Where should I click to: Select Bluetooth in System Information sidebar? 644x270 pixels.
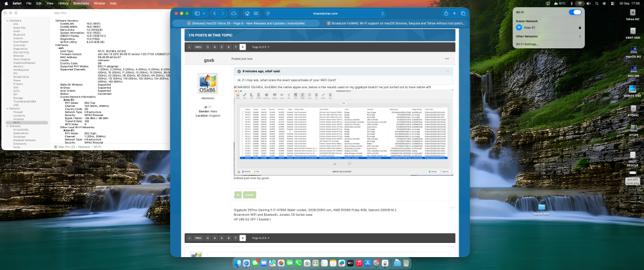(x=19, y=35)
